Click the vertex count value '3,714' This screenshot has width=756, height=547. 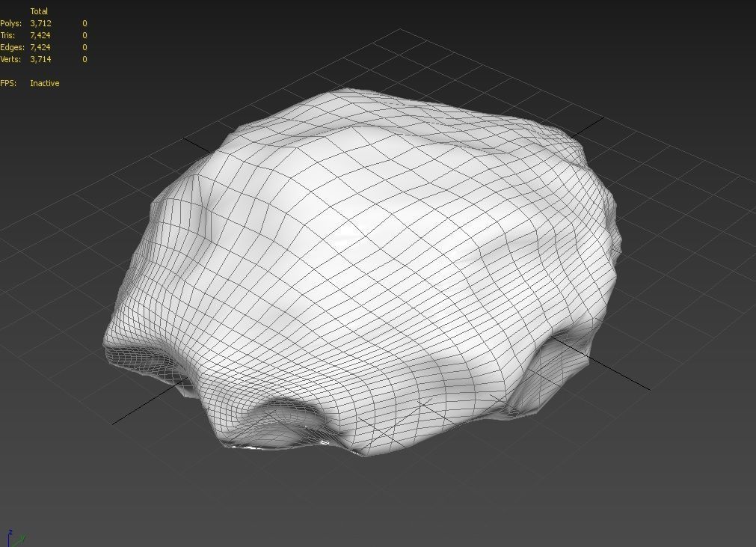40,59
